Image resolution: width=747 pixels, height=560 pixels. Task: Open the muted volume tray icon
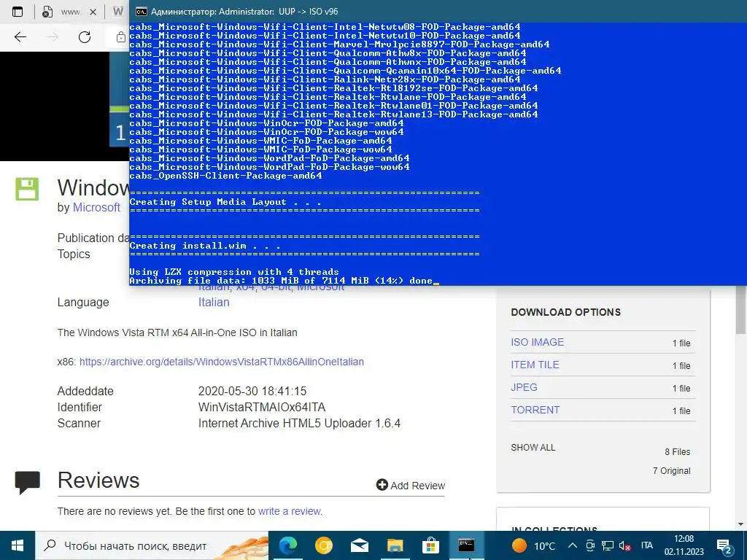click(624, 545)
